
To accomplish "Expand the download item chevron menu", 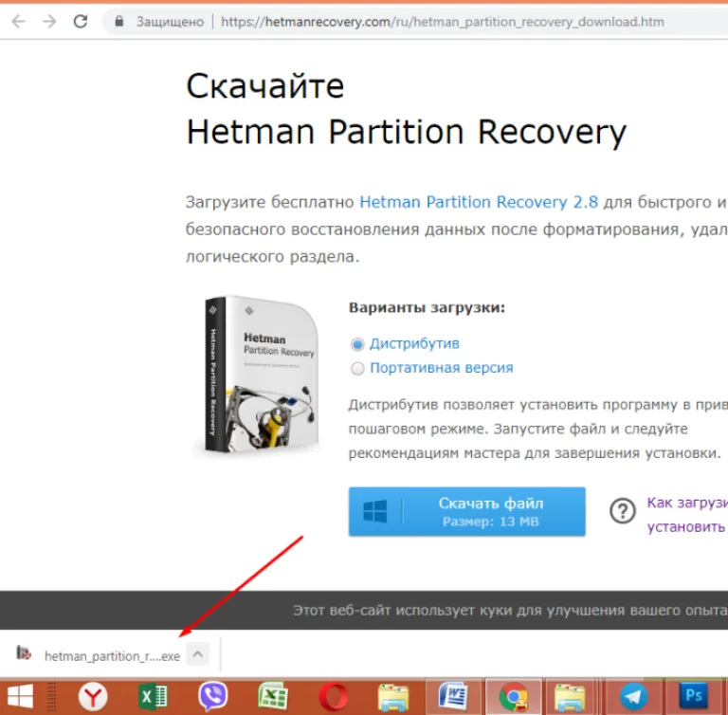I will pyautogui.click(x=198, y=654).
